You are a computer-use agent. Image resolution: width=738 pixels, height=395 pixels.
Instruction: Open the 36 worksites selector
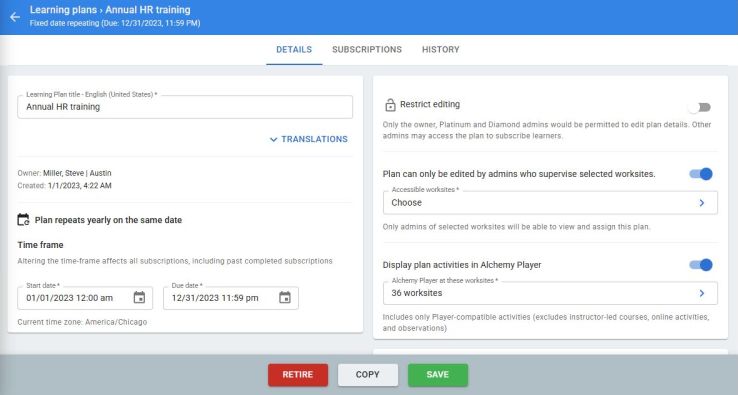coord(550,293)
